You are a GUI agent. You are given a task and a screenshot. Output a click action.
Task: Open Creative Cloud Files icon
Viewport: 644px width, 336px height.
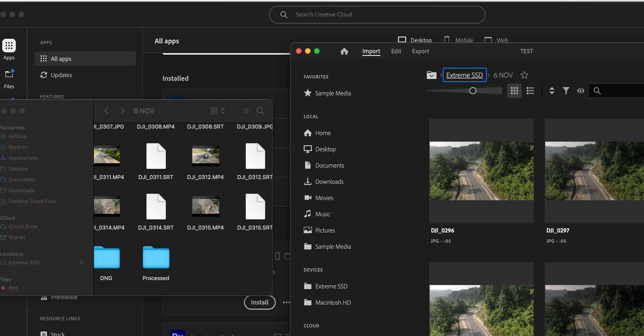pos(9,74)
